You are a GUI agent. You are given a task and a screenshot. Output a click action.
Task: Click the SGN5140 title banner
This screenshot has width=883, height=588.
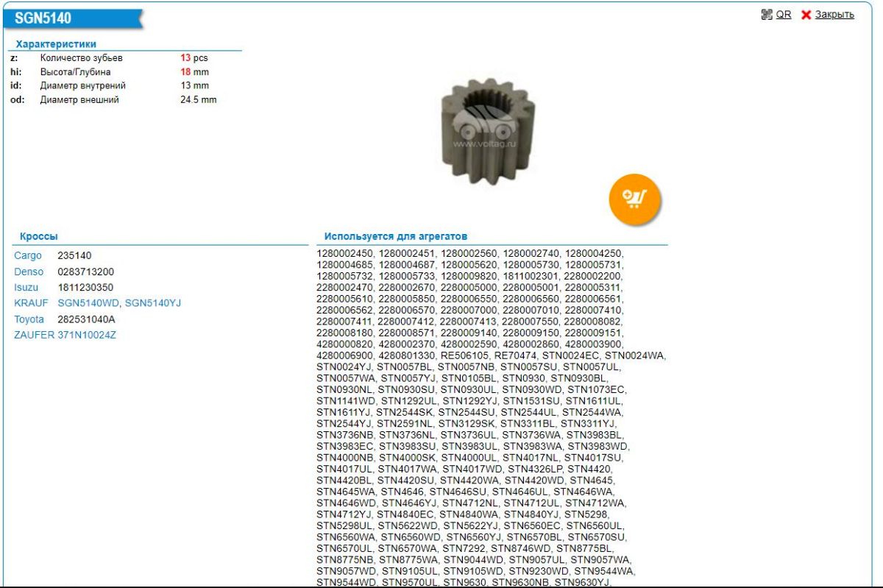74,18
